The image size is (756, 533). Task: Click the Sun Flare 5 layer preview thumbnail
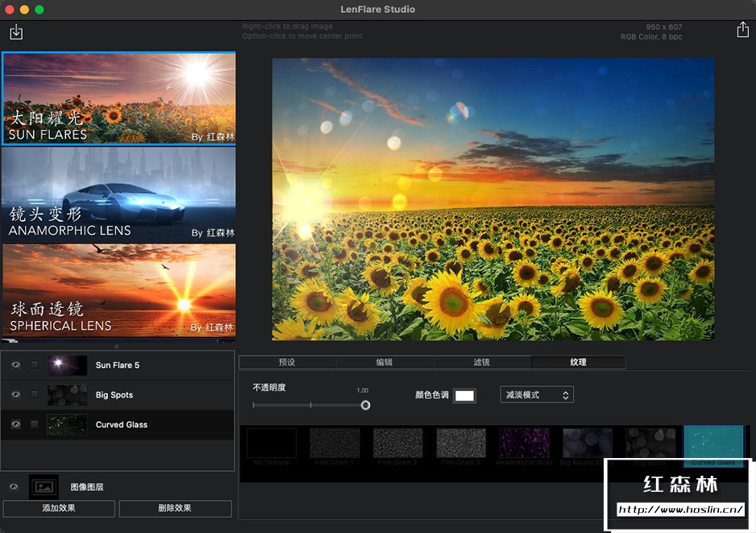pos(68,365)
